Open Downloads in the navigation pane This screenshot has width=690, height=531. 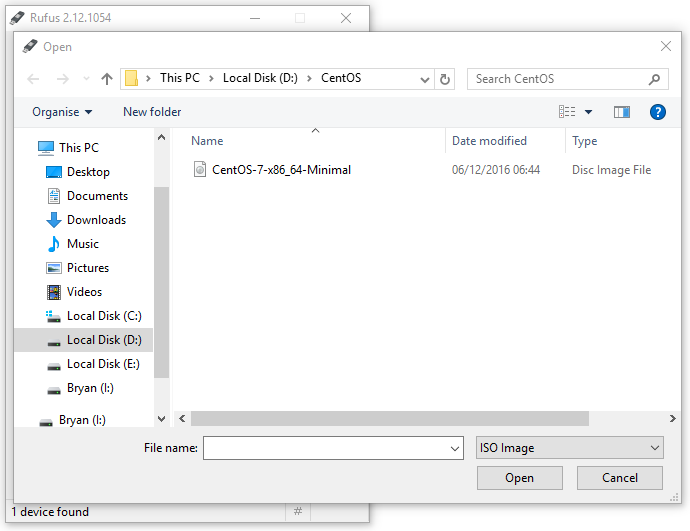(x=96, y=220)
